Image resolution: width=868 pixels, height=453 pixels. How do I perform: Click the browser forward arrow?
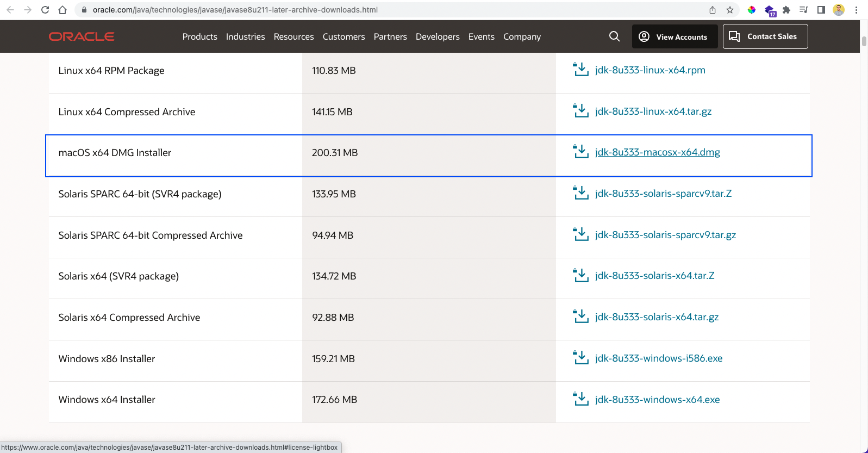click(28, 10)
